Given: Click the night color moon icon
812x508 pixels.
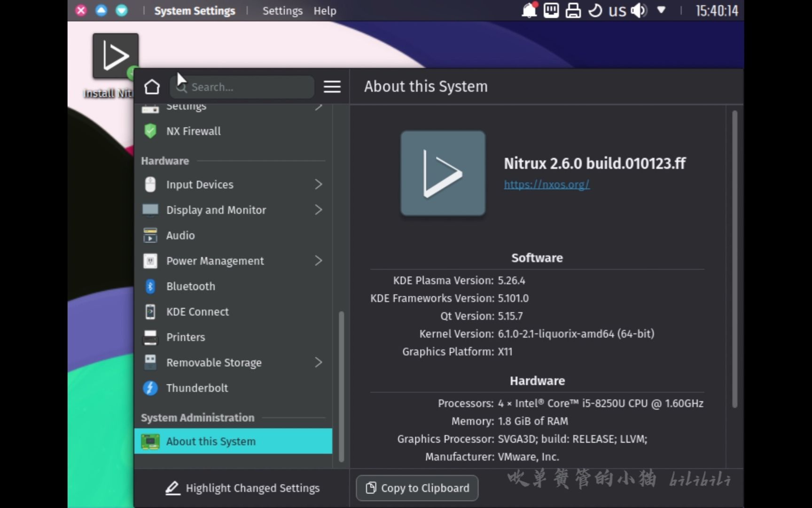Looking at the screenshot, I should pyautogui.click(x=595, y=10).
